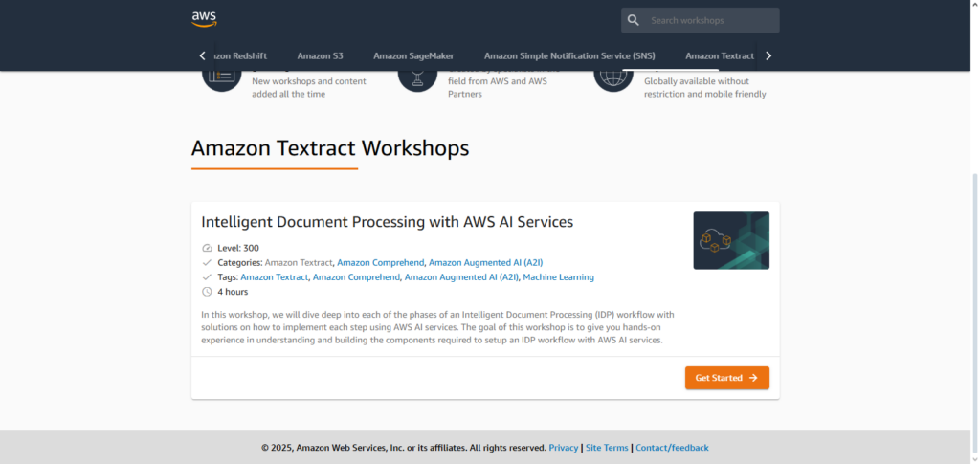The image size is (980, 464).
Task: Click the Amazon Textract category text
Action: point(299,263)
